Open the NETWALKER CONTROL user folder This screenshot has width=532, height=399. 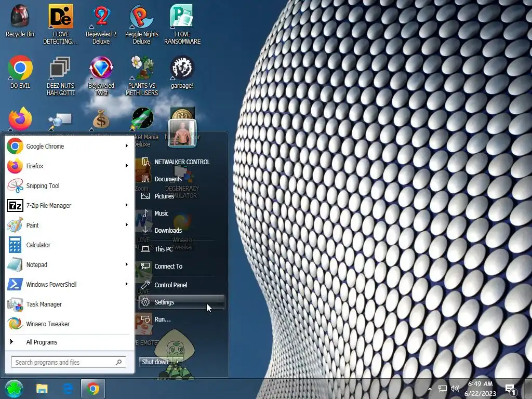[181, 162]
